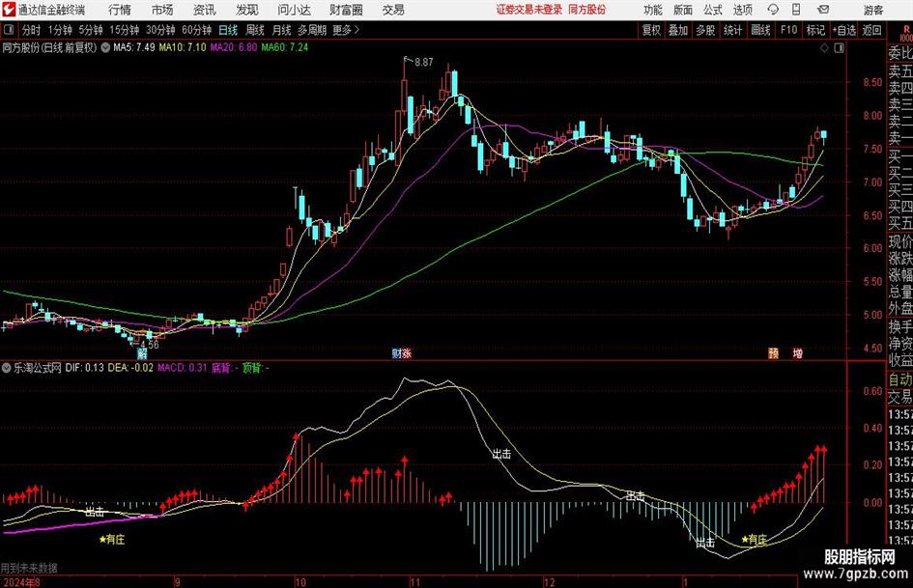
Task: Click the MA10: 7.10 indicator label
Action: [183, 47]
